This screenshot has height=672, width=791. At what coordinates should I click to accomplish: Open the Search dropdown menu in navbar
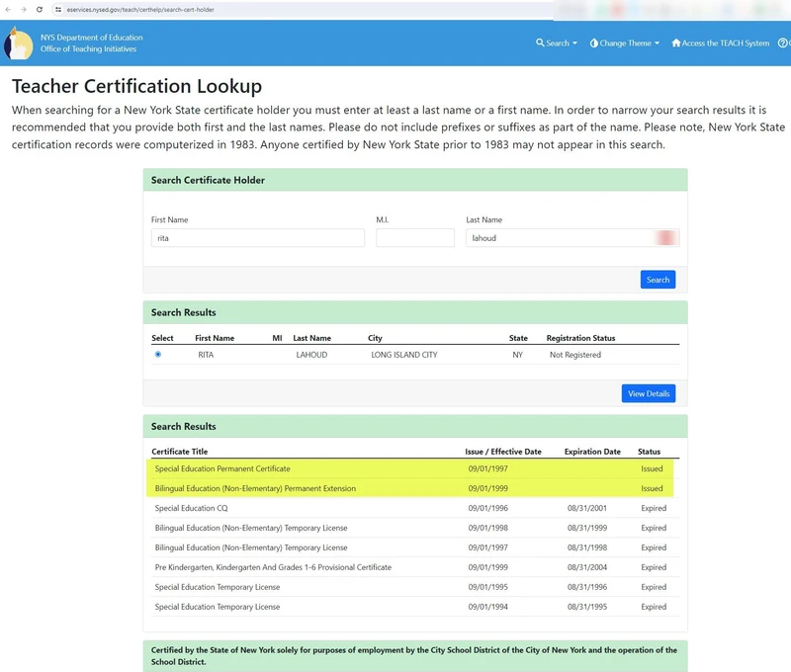click(558, 43)
